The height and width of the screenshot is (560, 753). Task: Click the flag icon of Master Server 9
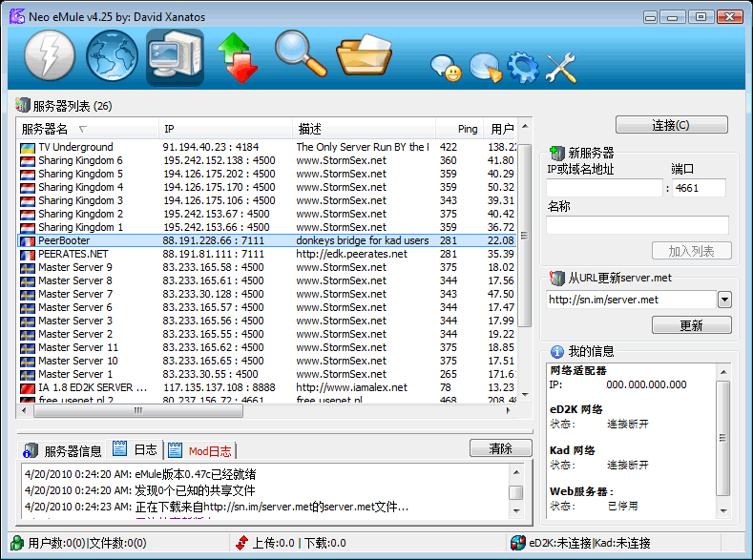click(x=28, y=268)
